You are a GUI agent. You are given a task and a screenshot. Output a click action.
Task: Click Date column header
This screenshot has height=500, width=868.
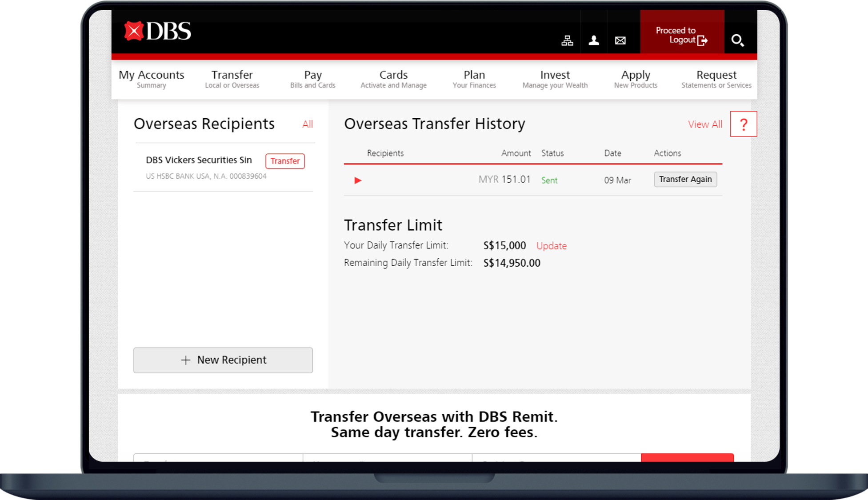[x=612, y=153]
